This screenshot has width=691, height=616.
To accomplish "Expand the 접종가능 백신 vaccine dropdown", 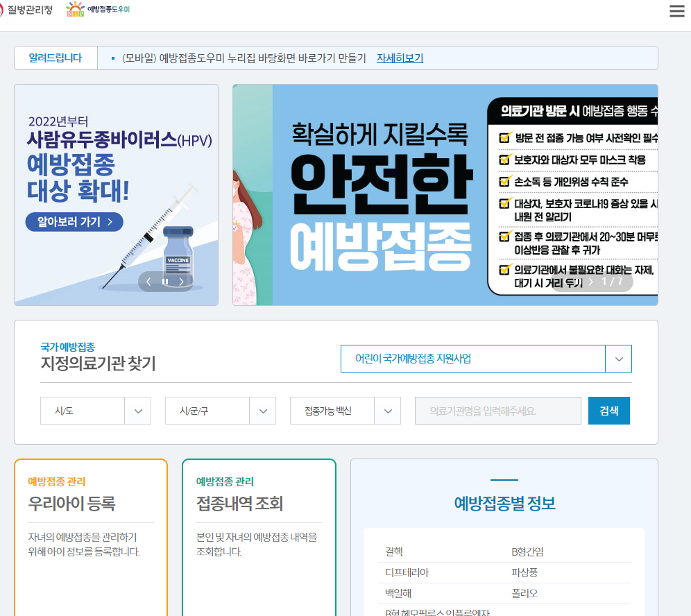I will (345, 411).
